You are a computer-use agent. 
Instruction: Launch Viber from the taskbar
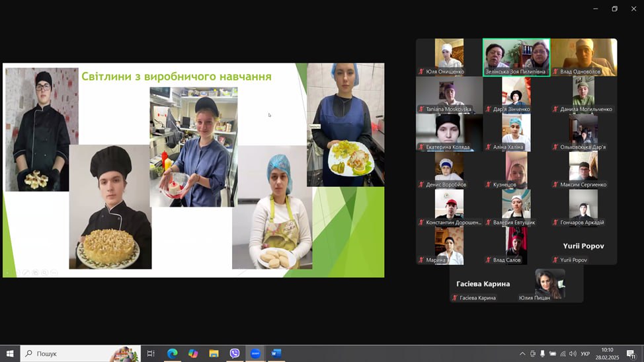coord(235,353)
